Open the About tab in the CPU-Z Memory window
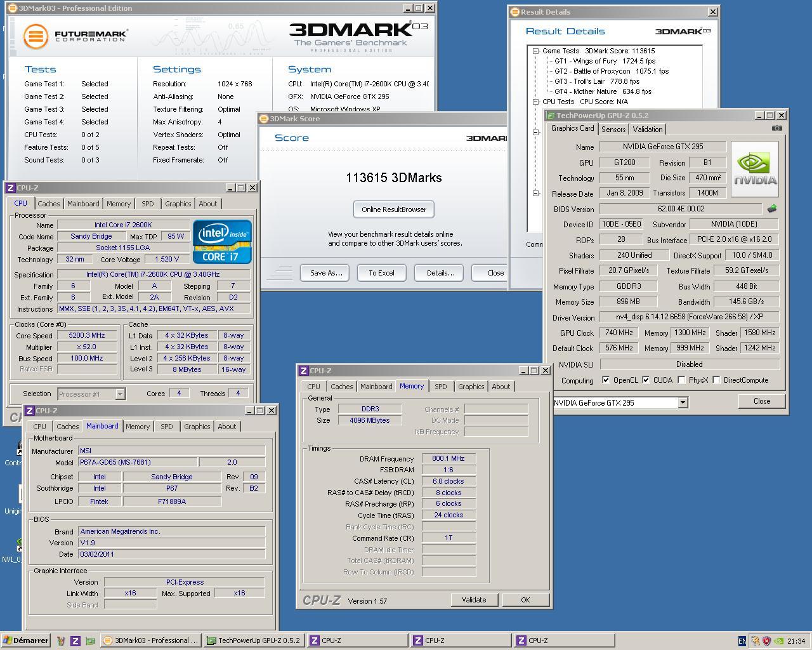Viewport: 812px width, 650px height. (501, 387)
